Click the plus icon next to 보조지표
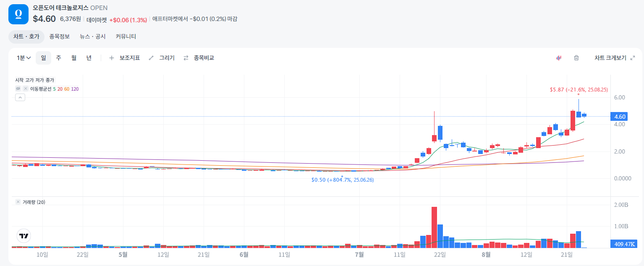This screenshot has height=266, width=644. coord(112,58)
